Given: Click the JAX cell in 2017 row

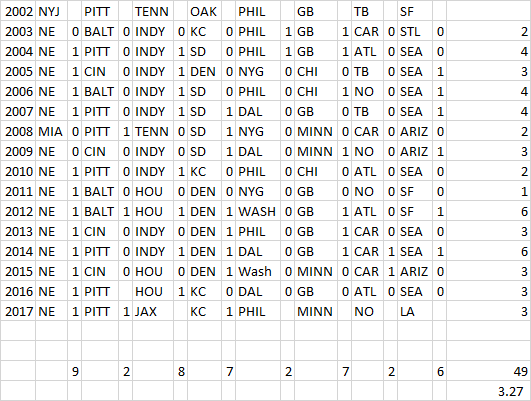Looking at the screenshot, I should [x=153, y=311].
